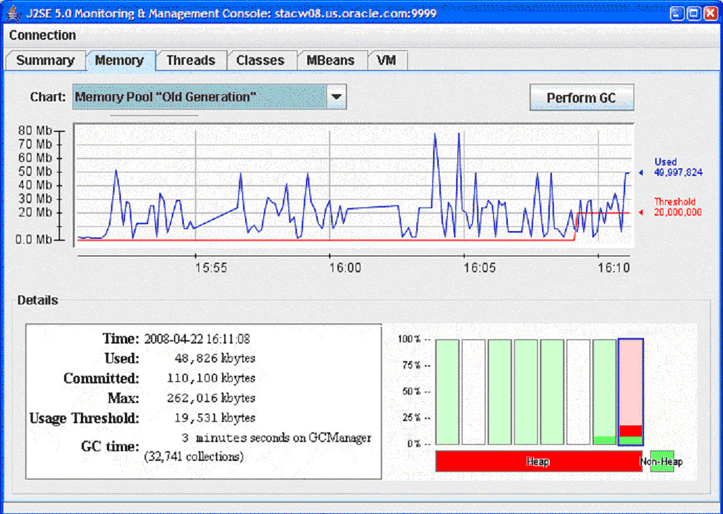Switch to the Threads tab
The height and width of the screenshot is (514, 723).
190,60
